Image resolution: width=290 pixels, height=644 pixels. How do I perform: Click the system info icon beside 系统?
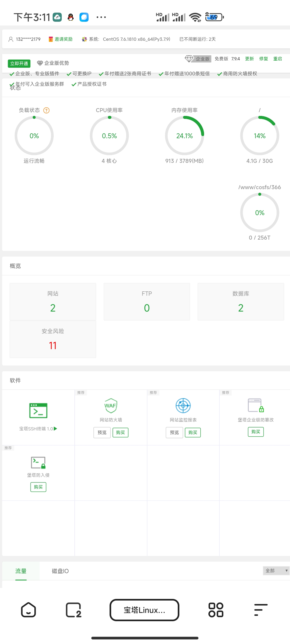coord(84,39)
